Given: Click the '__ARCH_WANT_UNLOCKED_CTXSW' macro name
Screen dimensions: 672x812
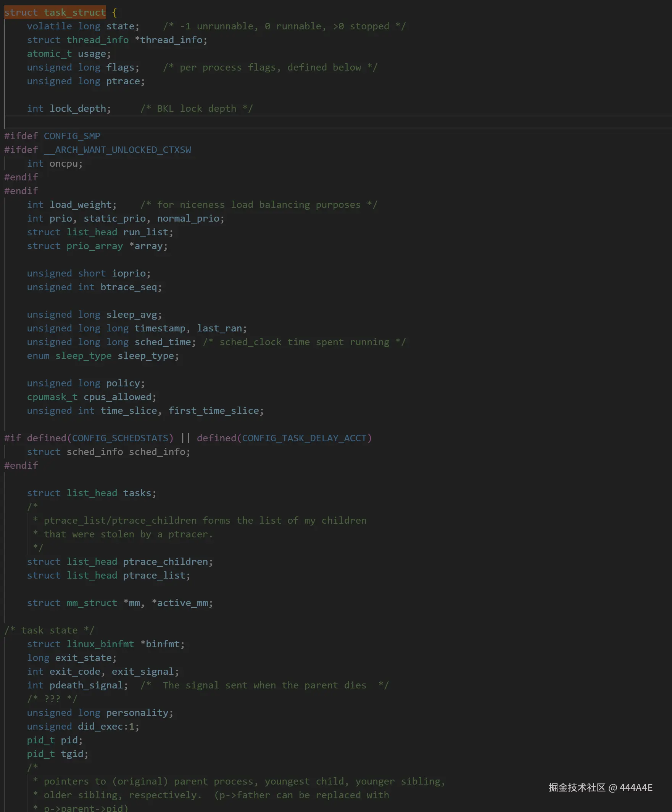Looking at the screenshot, I should coord(117,150).
